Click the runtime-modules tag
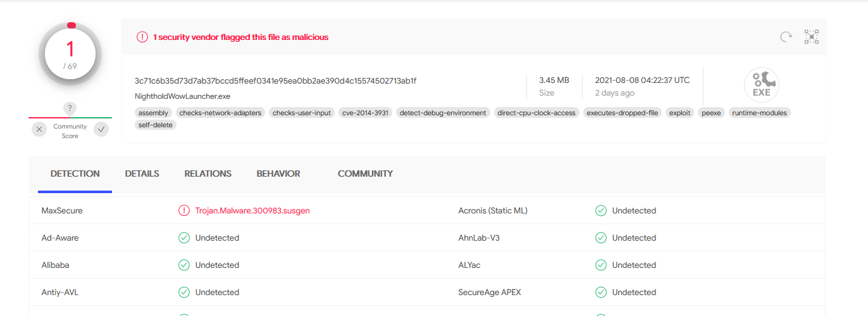This screenshot has height=316, width=868. coord(759,113)
